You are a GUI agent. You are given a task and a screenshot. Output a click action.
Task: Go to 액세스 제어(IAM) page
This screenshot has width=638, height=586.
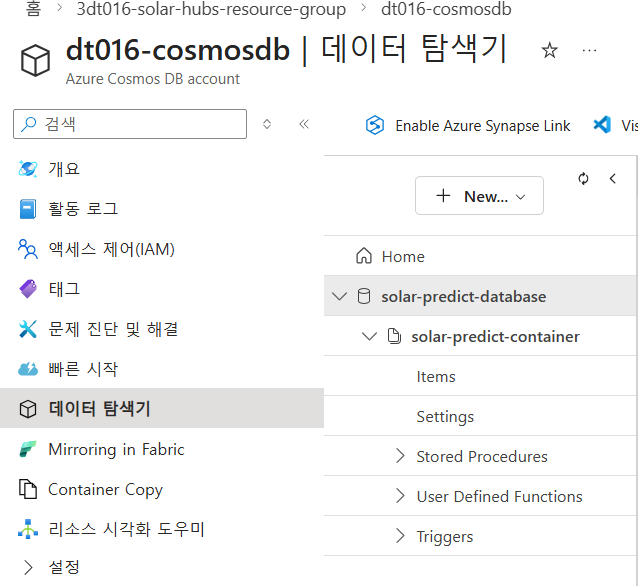point(111,249)
